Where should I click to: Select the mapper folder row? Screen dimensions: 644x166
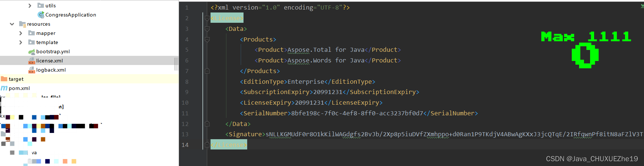[x=89, y=33]
